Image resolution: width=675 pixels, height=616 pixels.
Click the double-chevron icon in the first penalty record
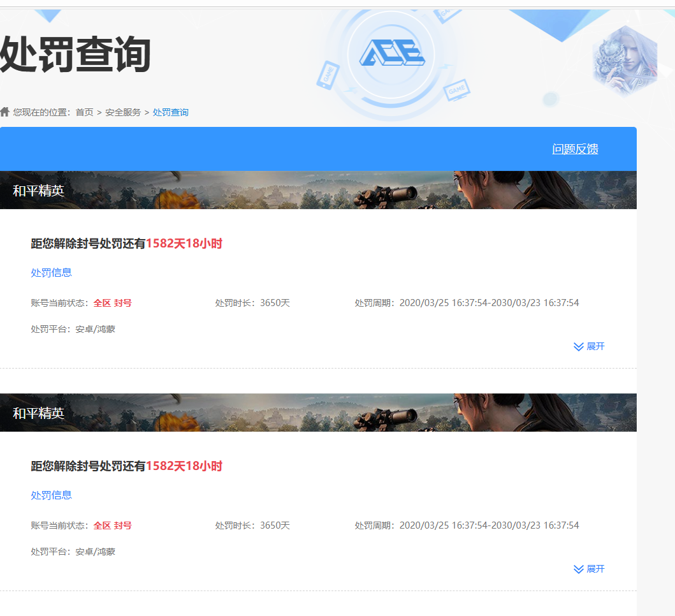579,346
